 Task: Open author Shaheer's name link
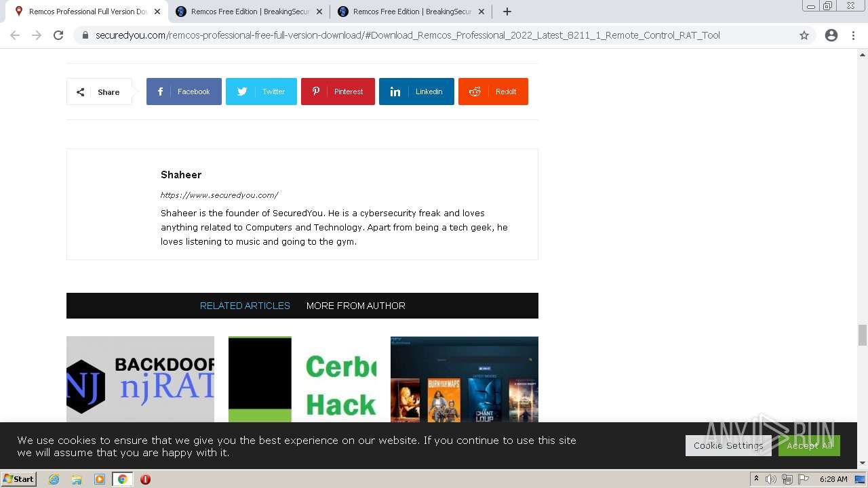181,175
